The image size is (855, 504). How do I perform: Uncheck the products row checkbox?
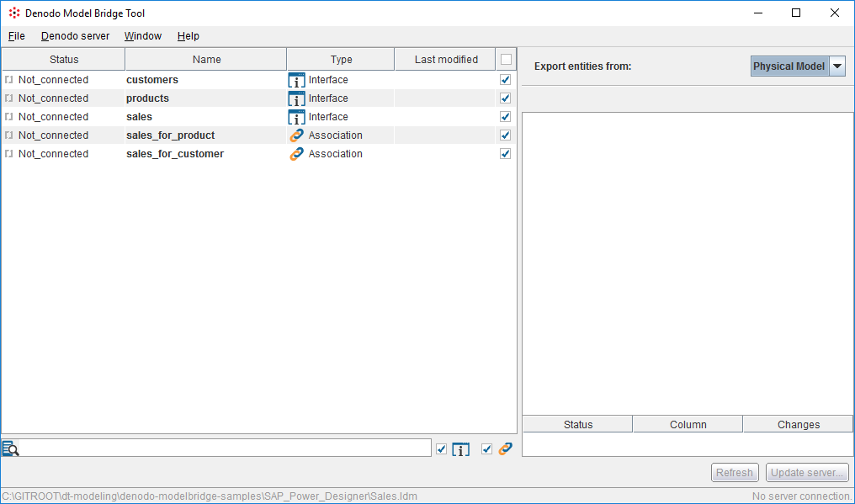[x=506, y=98]
